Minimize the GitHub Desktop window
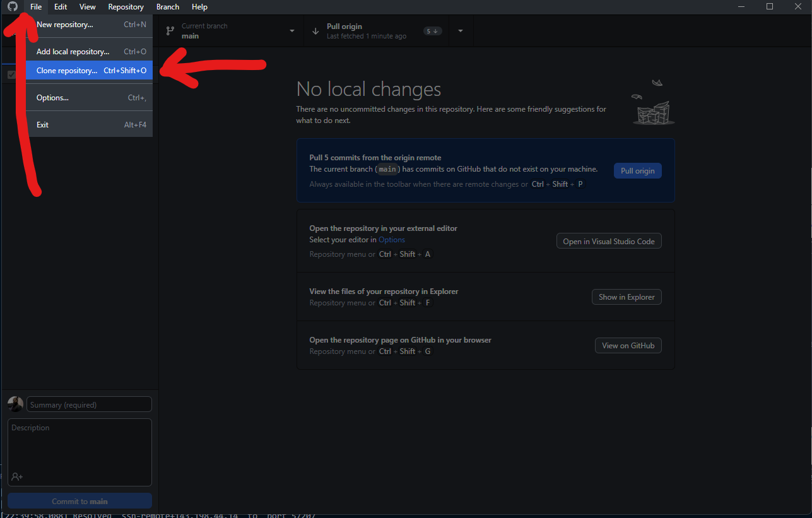 pos(741,6)
